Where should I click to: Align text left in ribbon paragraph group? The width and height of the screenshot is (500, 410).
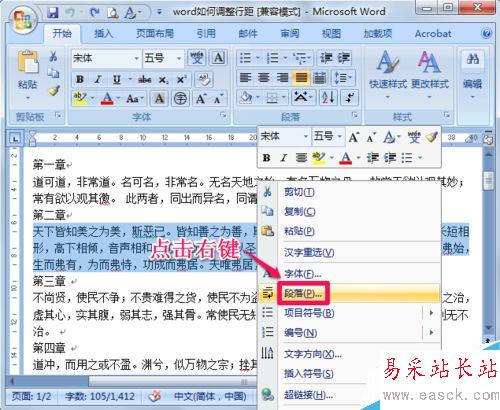point(246,78)
